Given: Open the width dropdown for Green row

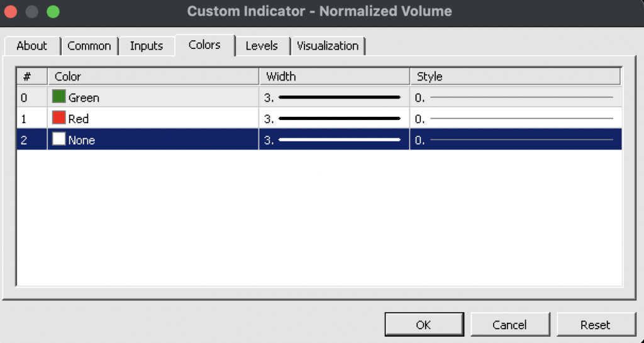Looking at the screenshot, I should 333,97.
